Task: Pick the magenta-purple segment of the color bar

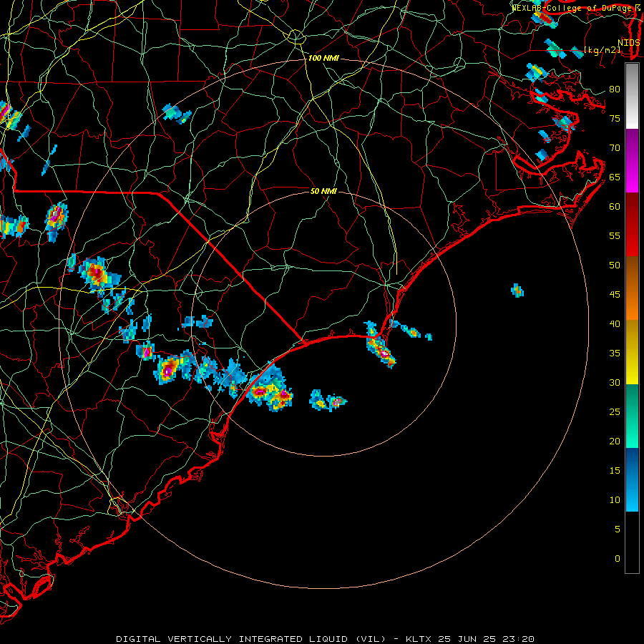Action: pyautogui.click(x=632, y=160)
